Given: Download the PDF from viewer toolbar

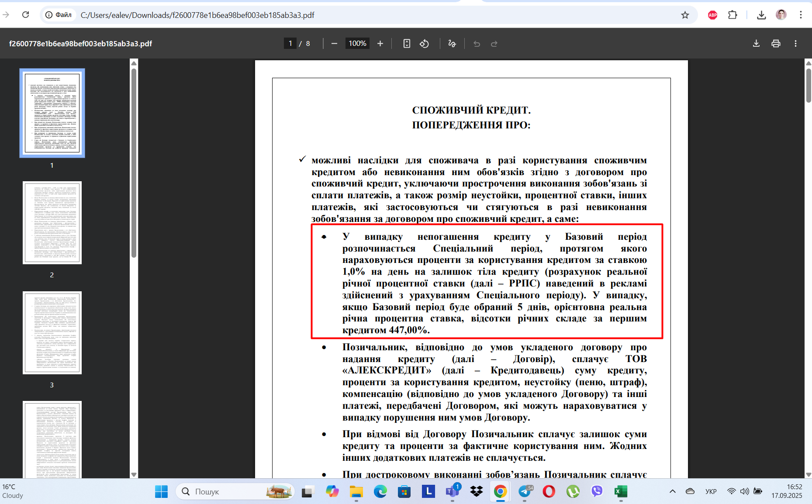Looking at the screenshot, I should [756, 44].
